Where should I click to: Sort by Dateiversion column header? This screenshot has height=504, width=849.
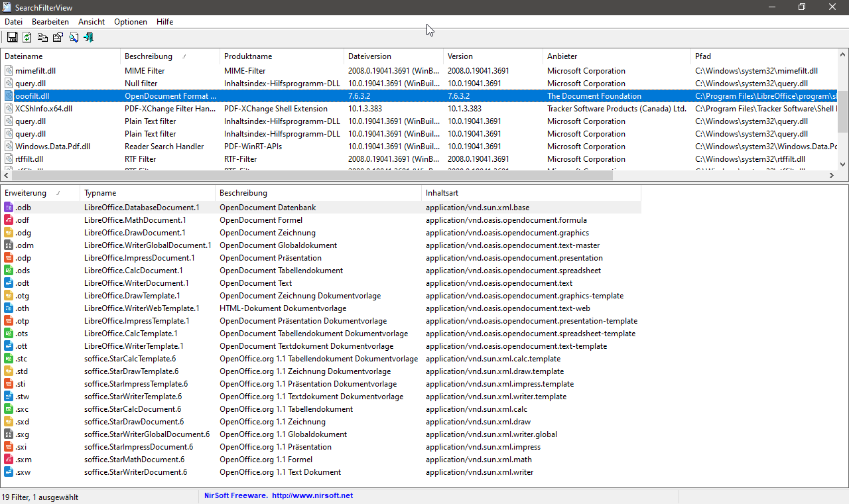(x=393, y=56)
